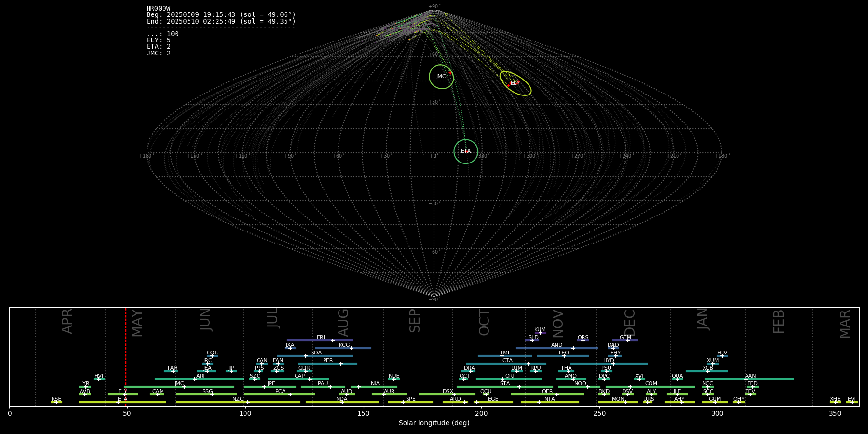868x434 pixels.
Task: Click the Beg: 20250509 19:15:43 line
Action: point(221,15)
